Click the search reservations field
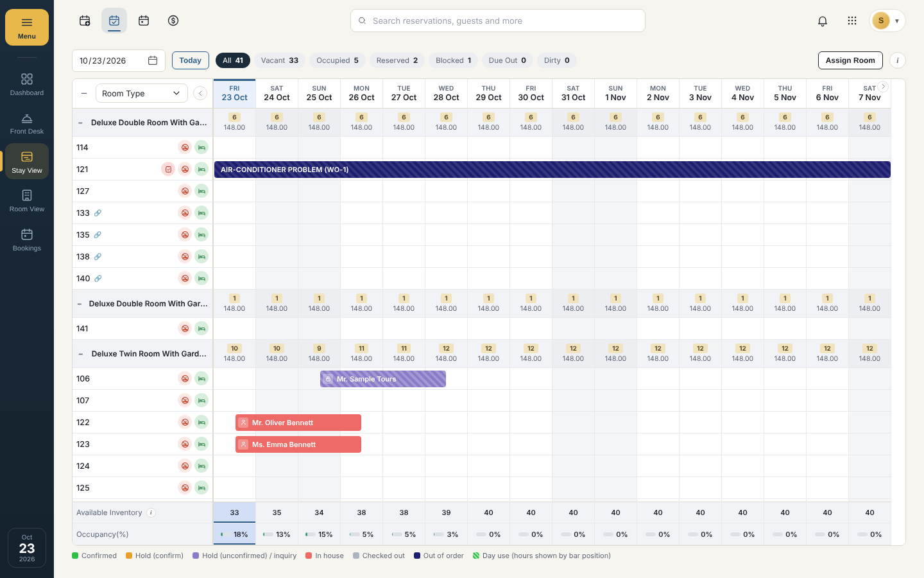Image resolution: width=924 pixels, height=578 pixels. (498, 21)
